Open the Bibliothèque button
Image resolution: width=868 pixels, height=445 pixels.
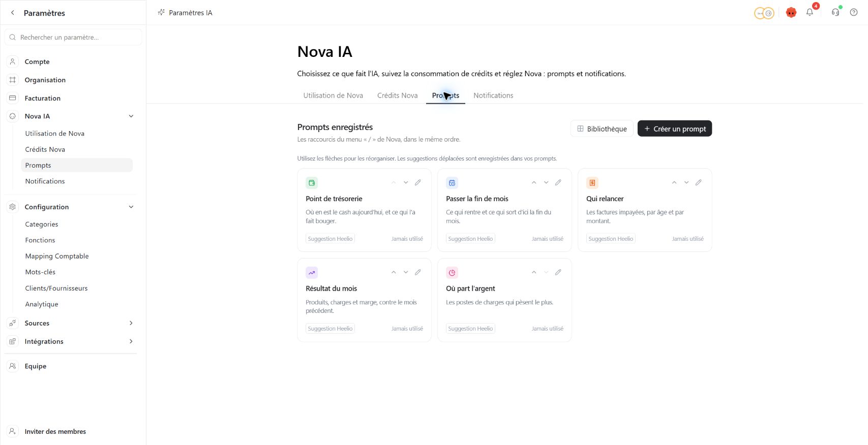point(602,129)
